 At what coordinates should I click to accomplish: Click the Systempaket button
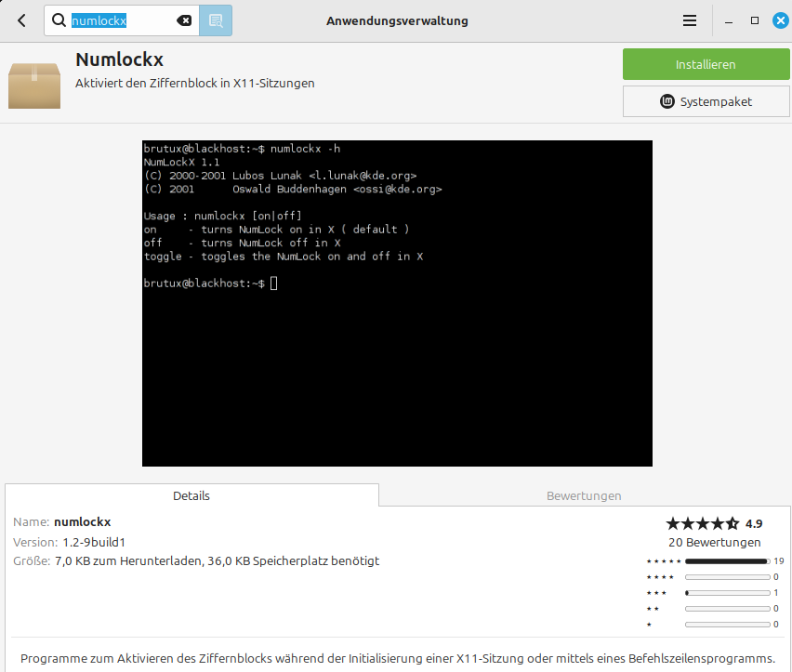[x=706, y=101]
